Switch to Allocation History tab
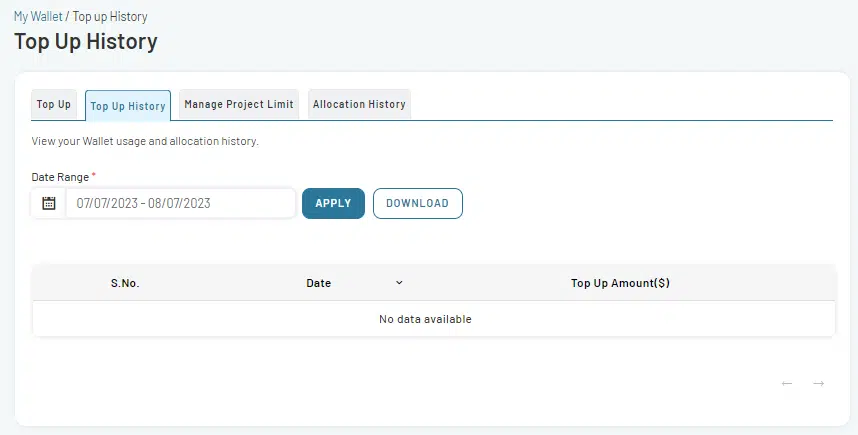Viewport: 858px width, 435px height. (359, 104)
